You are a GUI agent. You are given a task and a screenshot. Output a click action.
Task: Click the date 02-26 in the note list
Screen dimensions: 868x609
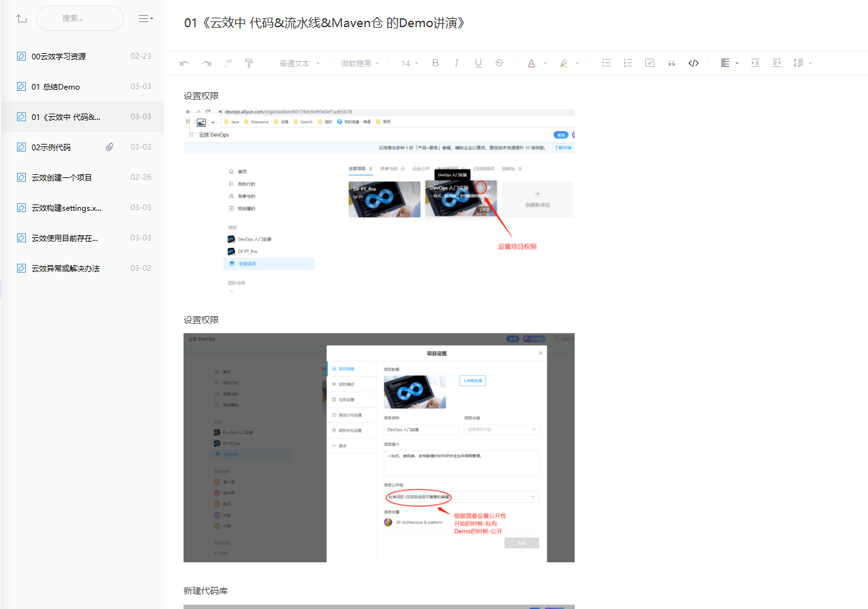pos(141,177)
